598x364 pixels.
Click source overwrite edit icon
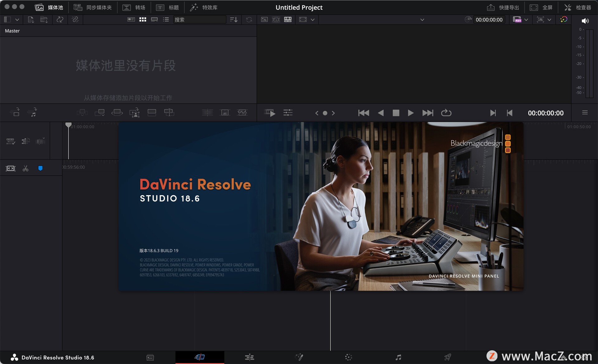169,112
